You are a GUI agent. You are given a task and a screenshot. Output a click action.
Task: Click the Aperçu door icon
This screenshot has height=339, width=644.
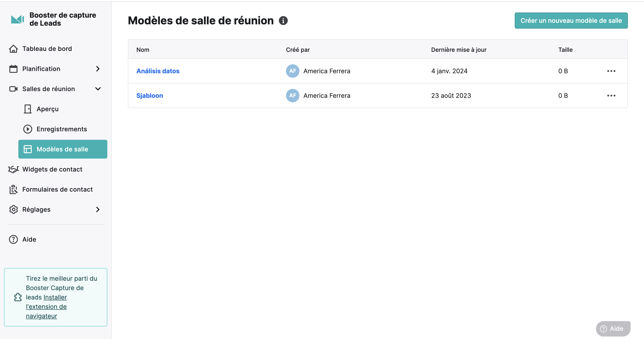coord(28,109)
